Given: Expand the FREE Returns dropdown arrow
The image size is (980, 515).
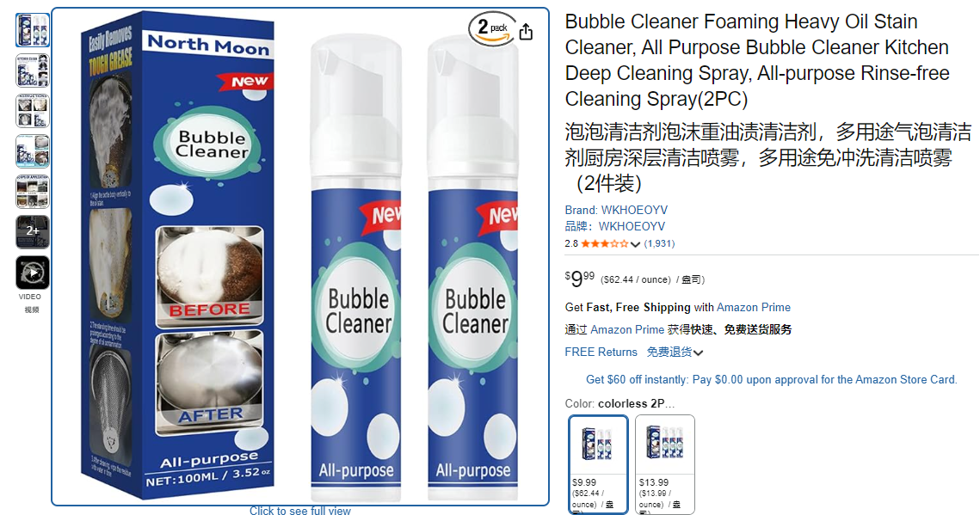Looking at the screenshot, I should [x=698, y=353].
